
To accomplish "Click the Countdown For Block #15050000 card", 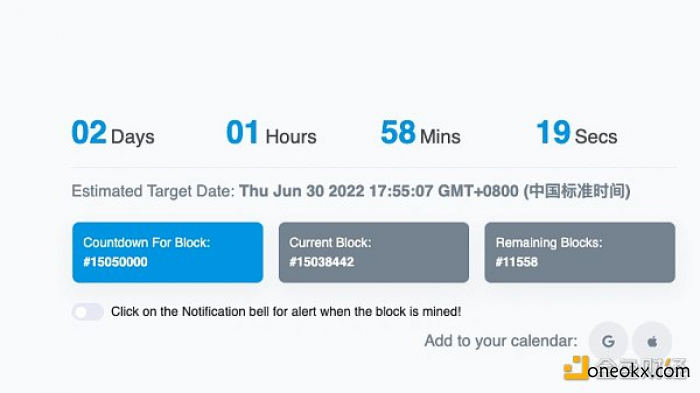I will click(168, 252).
